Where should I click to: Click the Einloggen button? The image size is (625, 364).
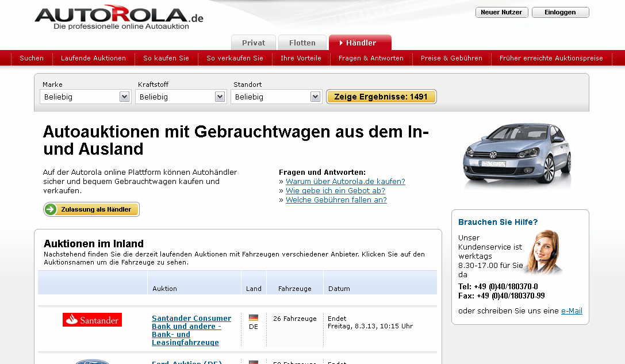click(x=561, y=12)
